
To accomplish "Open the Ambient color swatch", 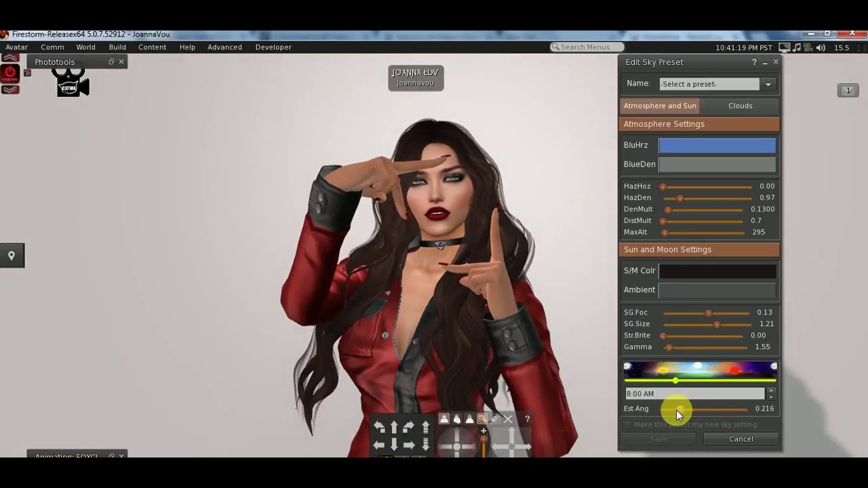I will click(x=717, y=289).
